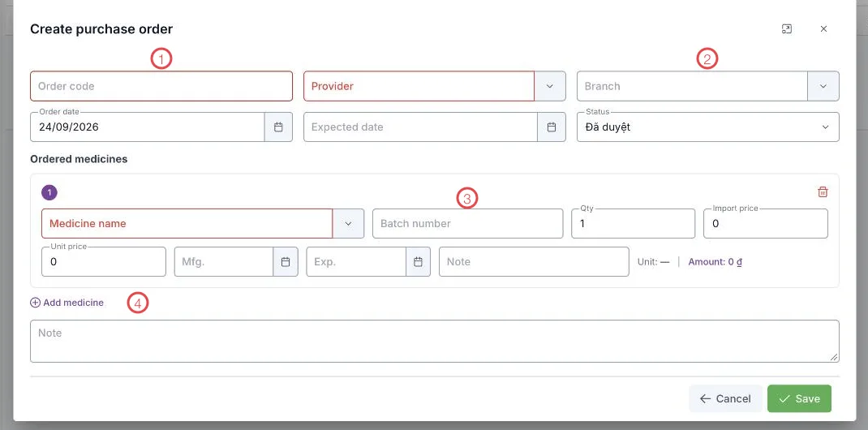Click the Order code input field
Image resolution: width=868 pixels, height=430 pixels.
(161, 86)
